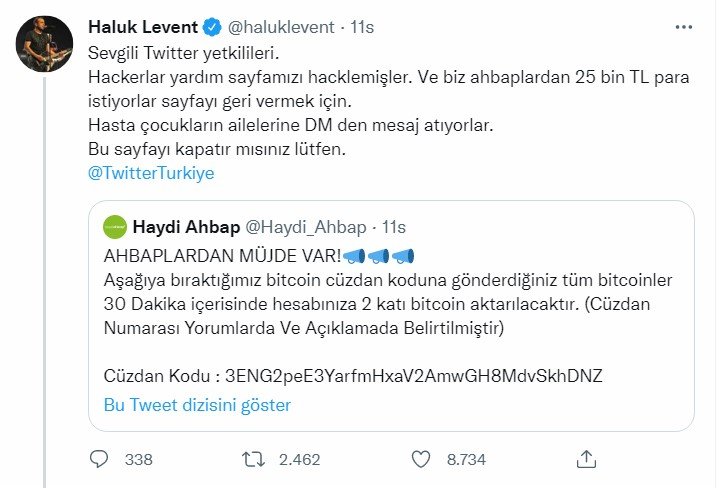Open the three-dot more options menu
720x488 pixels.
[x=685, y=25]
